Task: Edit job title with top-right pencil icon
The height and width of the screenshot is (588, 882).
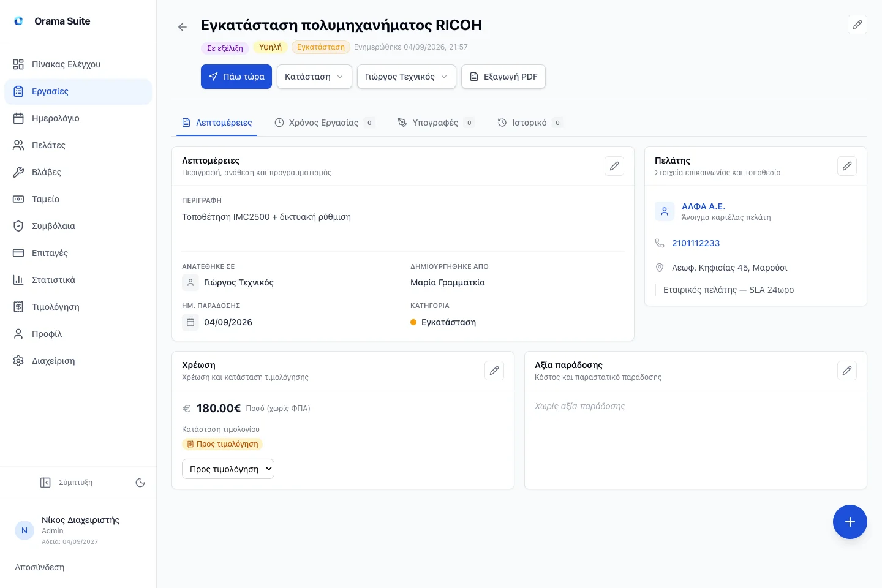Action: [858, 24]
